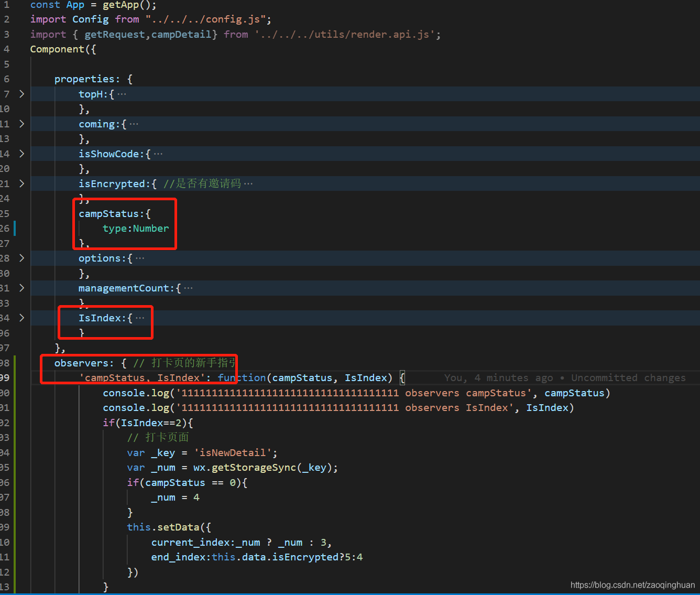
Task: Expand the folded options property block
Action: click(x=21, y=258)
